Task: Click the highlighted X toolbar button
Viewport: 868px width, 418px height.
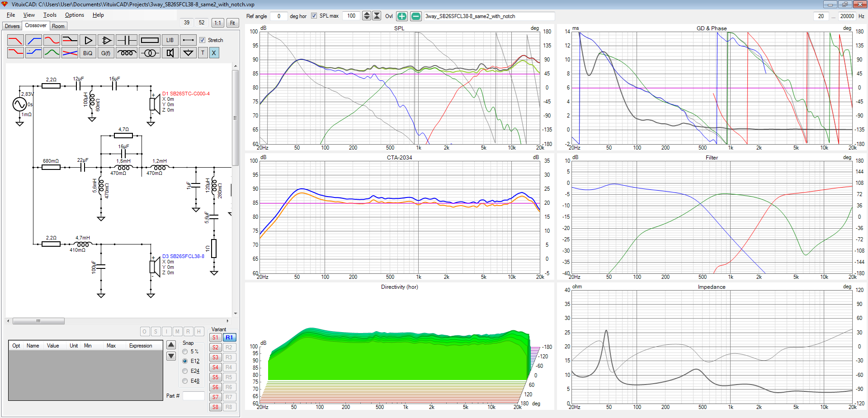Action: (214, 53)
